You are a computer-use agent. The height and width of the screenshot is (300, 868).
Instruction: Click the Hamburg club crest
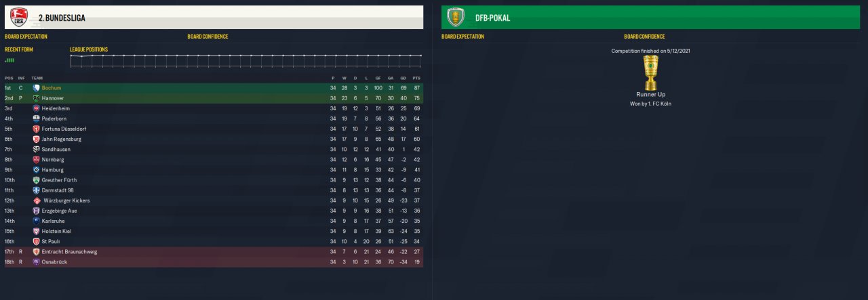[36, 170]
